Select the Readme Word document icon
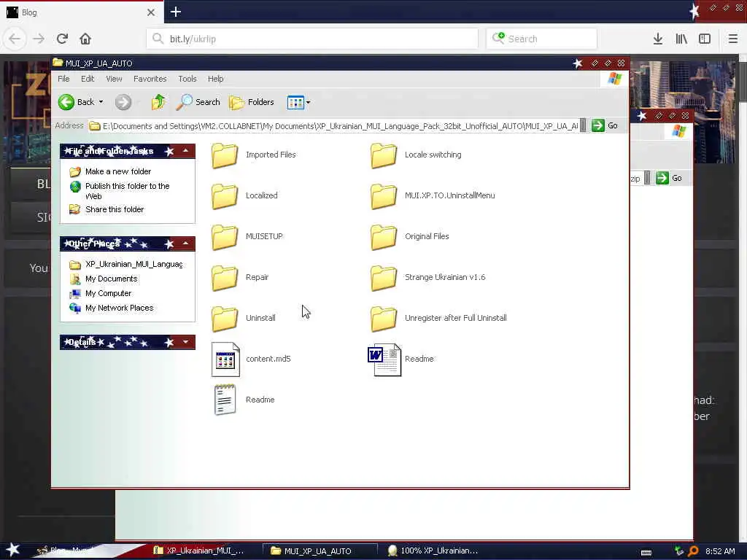The width and height of the screenshot is (747, 560). [384, 359]
